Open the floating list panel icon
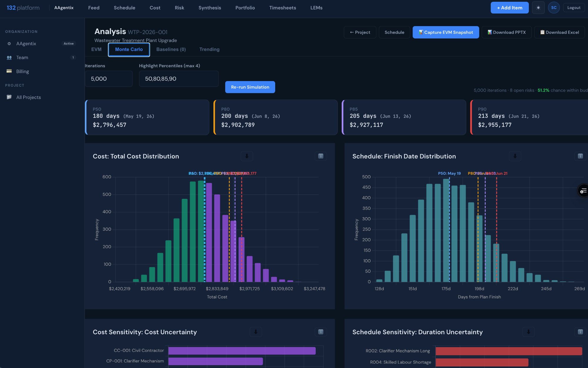This screenshot has height=368, width=588. pos(583,191)
